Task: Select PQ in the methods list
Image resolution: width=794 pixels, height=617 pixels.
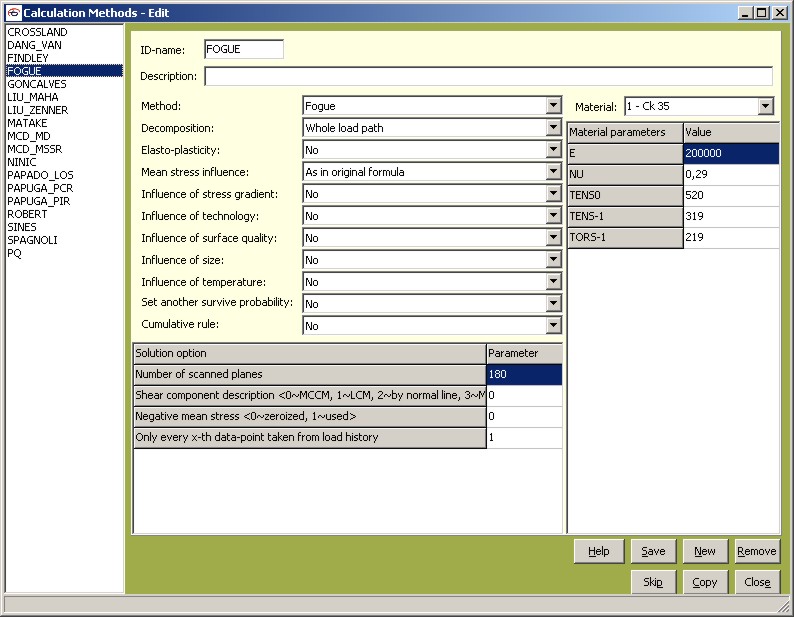Action: click(x=64, y=253)
